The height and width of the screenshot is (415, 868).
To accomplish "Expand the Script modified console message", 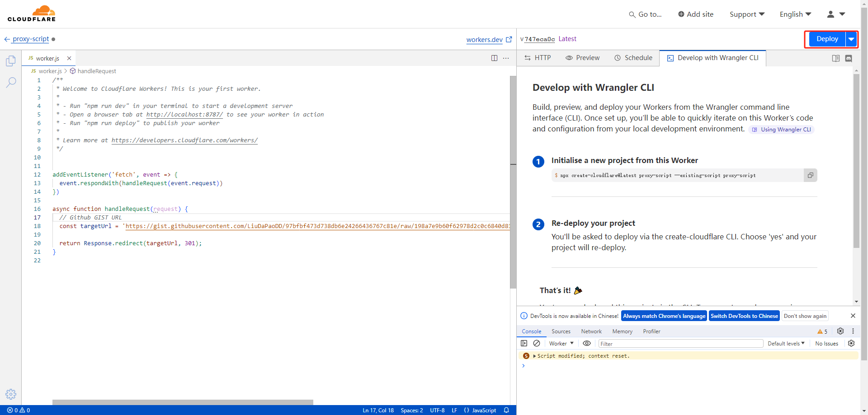I will (534, 356).
